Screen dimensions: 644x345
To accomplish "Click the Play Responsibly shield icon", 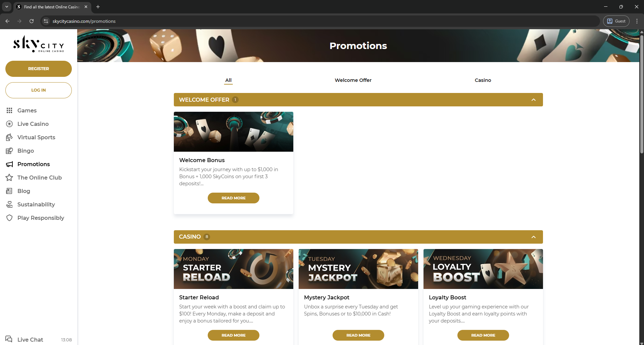I will click(x=9, y=218).
